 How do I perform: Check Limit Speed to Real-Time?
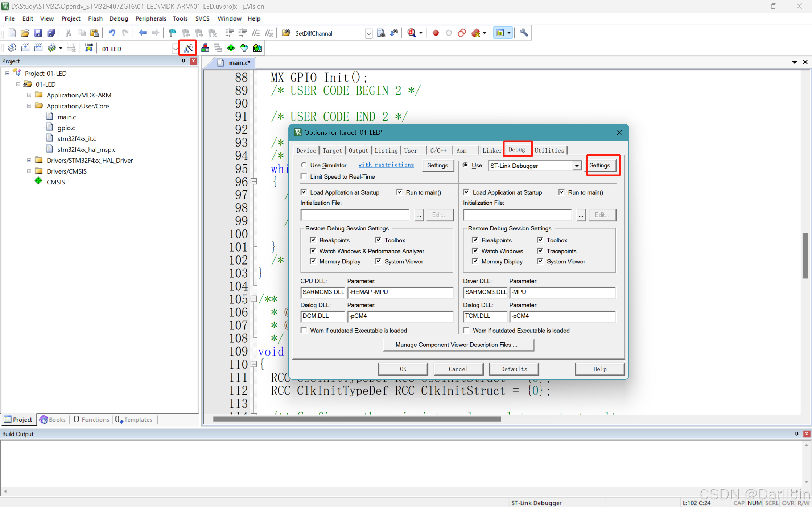click(304, 177)
